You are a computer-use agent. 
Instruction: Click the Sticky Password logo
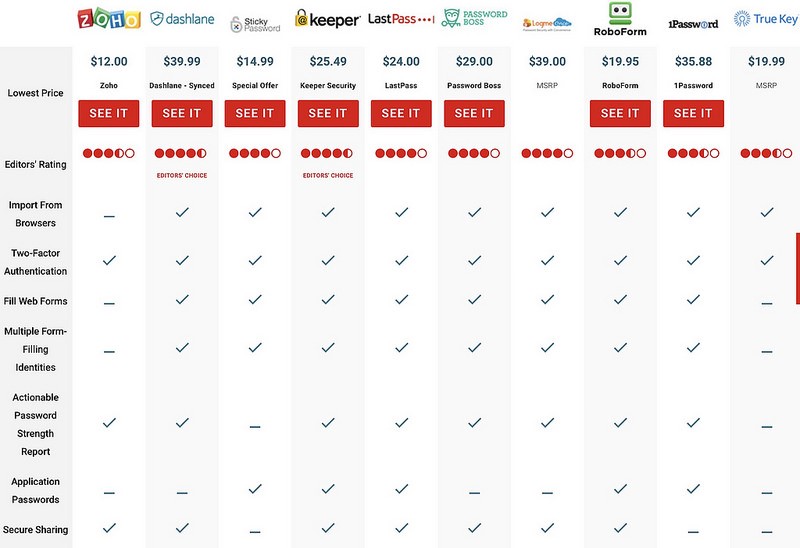[x=254, y=23]
